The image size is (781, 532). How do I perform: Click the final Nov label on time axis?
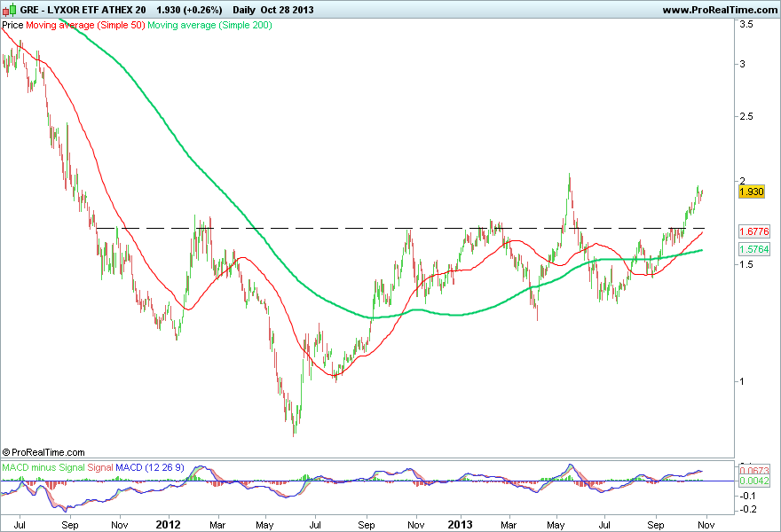(x=706, y=525)
